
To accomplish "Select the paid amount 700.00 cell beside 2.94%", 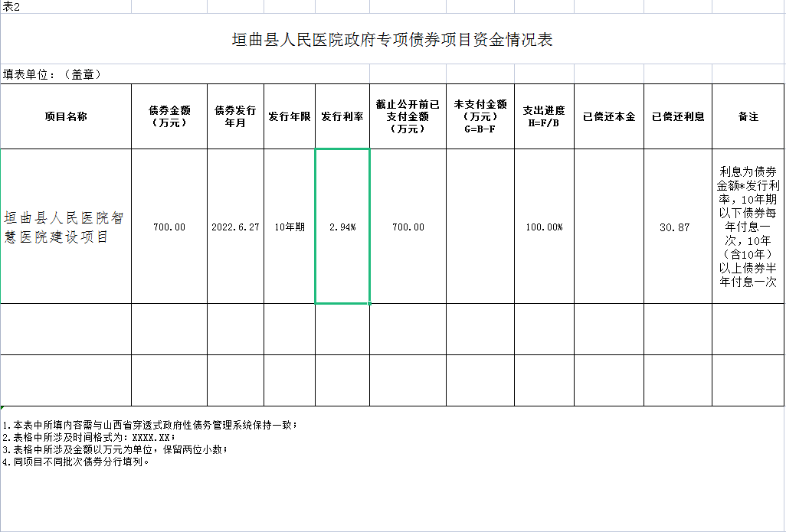I will [408, 227].
